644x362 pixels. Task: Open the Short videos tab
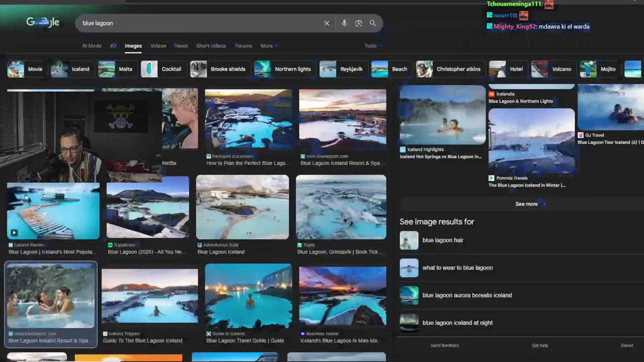coord(211,46)
